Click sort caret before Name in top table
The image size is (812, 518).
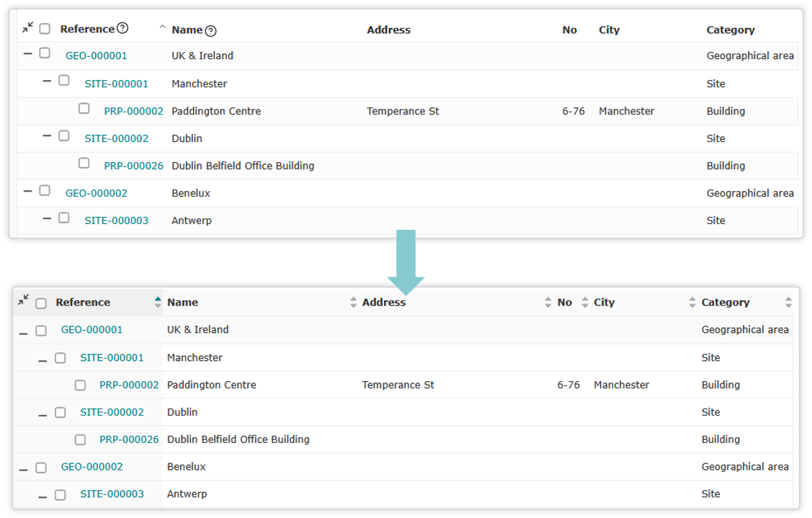162,27
